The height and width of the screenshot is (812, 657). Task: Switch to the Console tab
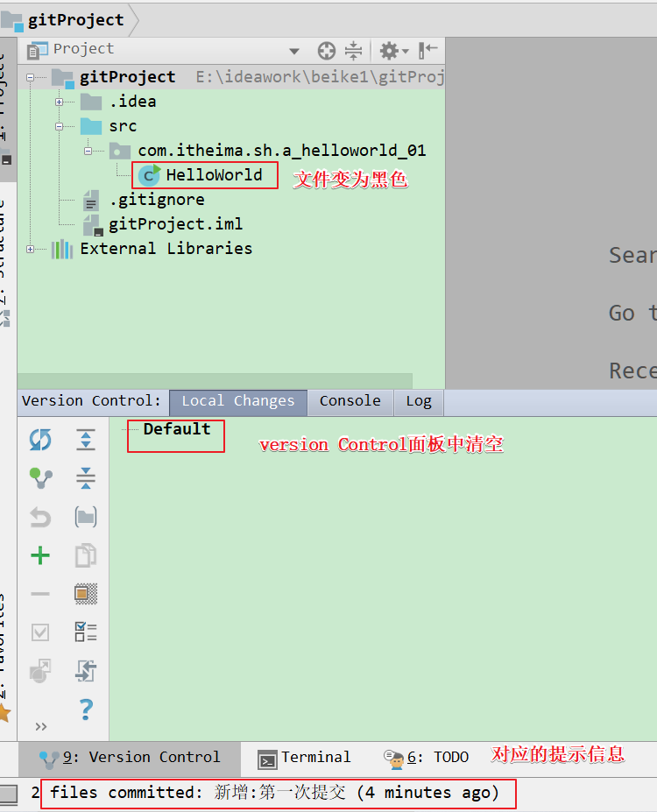pyautogui.click(x=350, y=401)
